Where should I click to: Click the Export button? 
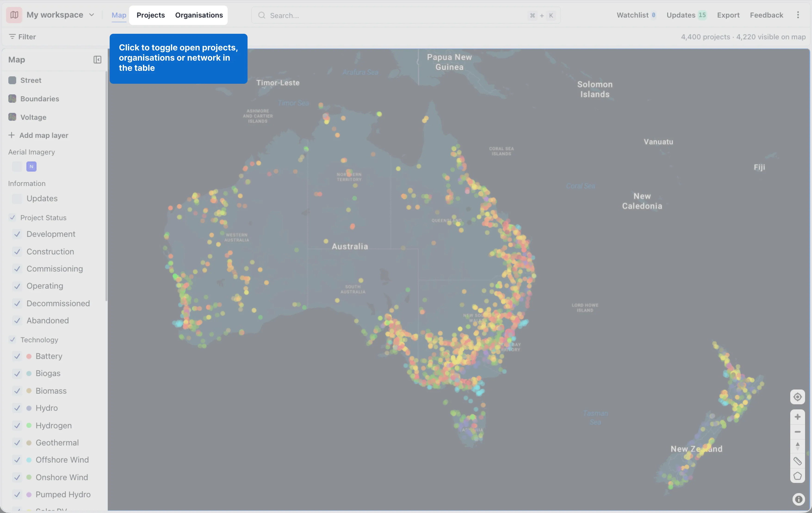coord(728,15)
